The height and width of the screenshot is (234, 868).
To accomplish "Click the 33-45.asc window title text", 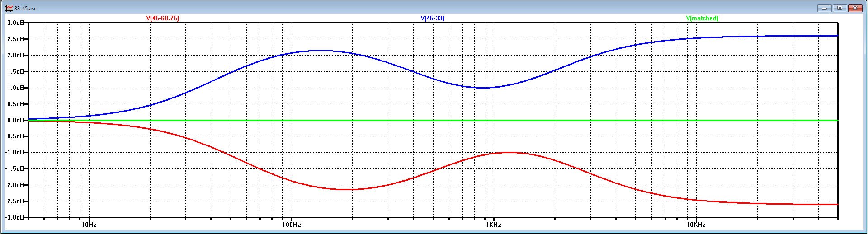I will pyautogui.click(x=26, y=9).
